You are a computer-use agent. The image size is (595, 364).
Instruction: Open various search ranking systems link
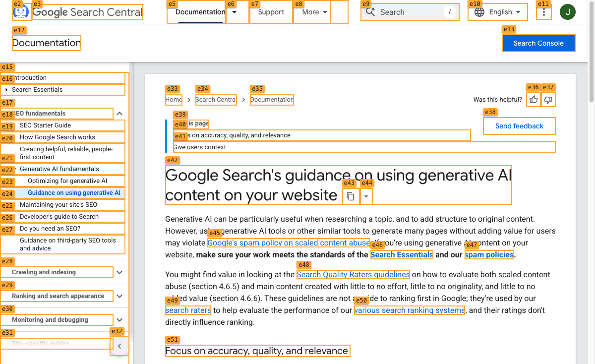[x=410, y=310]
